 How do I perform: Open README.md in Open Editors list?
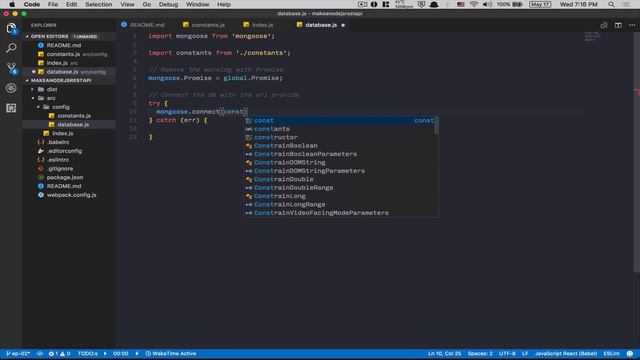click(63, 45)
